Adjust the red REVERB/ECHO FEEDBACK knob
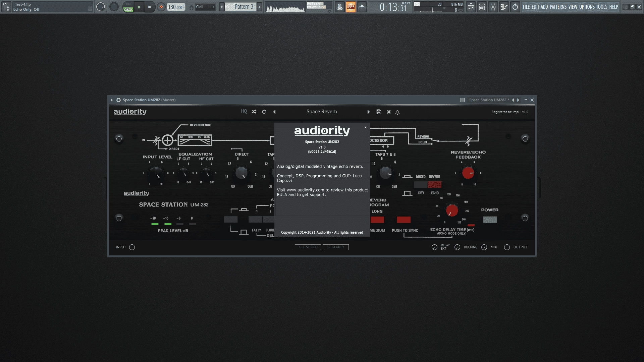The width and height of the screenshot is (644, 362). [468, 173]
